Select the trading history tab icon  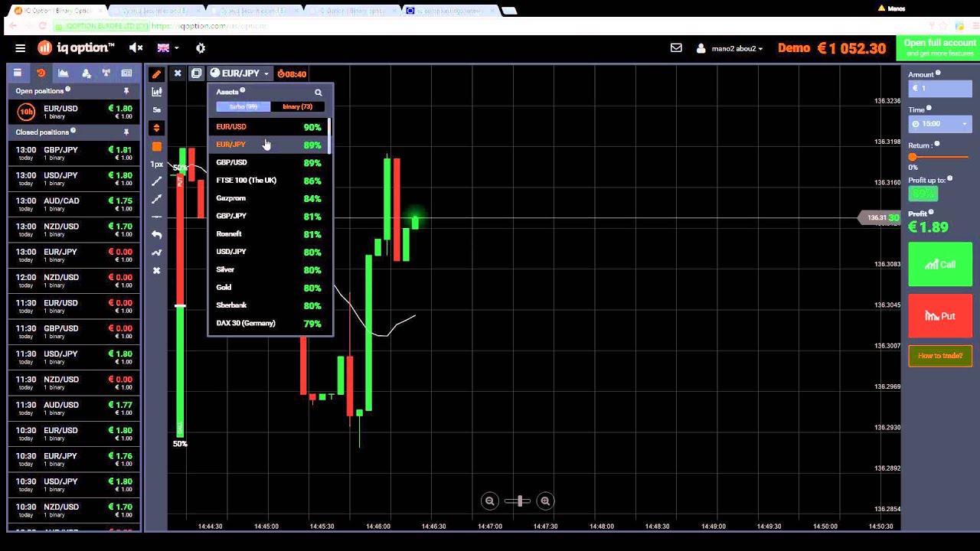41,73
